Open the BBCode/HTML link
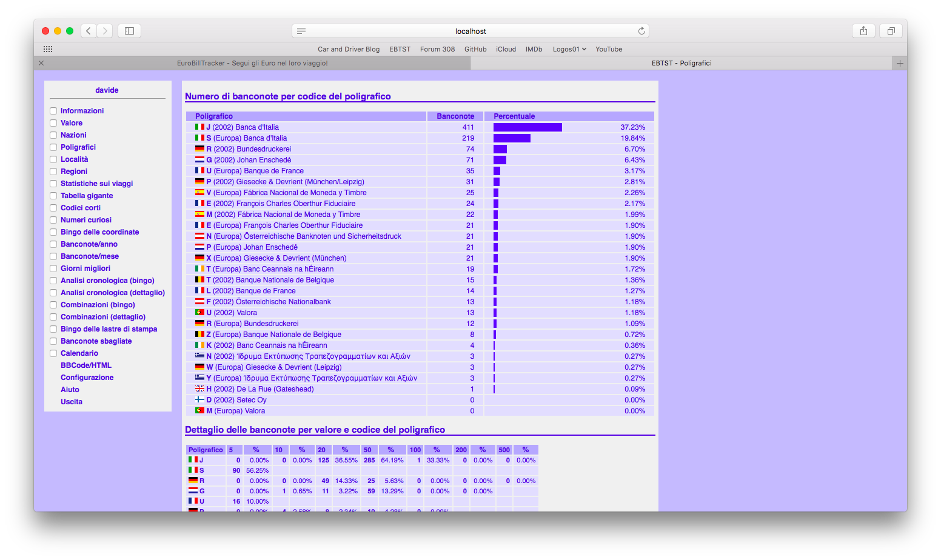 (x=86, y=365)
